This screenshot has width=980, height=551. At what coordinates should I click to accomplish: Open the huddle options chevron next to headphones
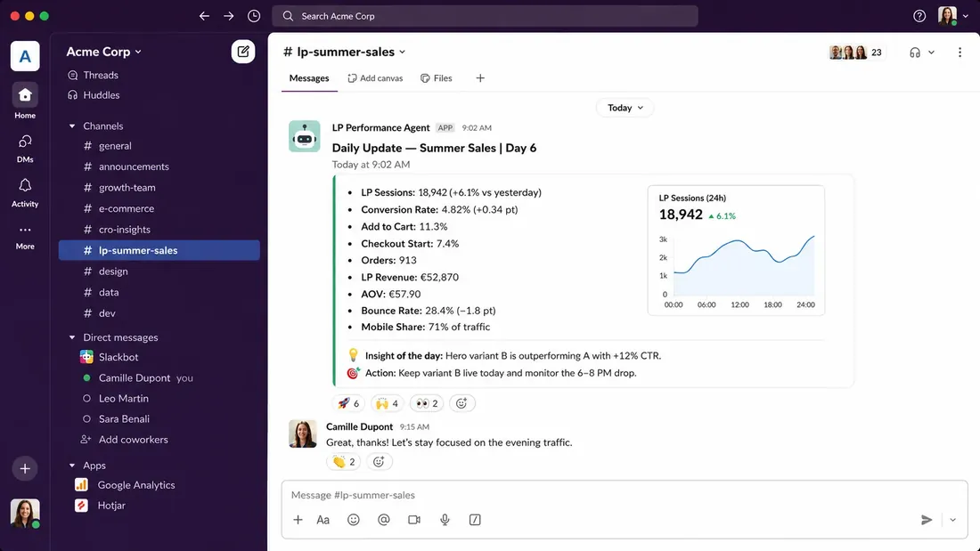931,53
